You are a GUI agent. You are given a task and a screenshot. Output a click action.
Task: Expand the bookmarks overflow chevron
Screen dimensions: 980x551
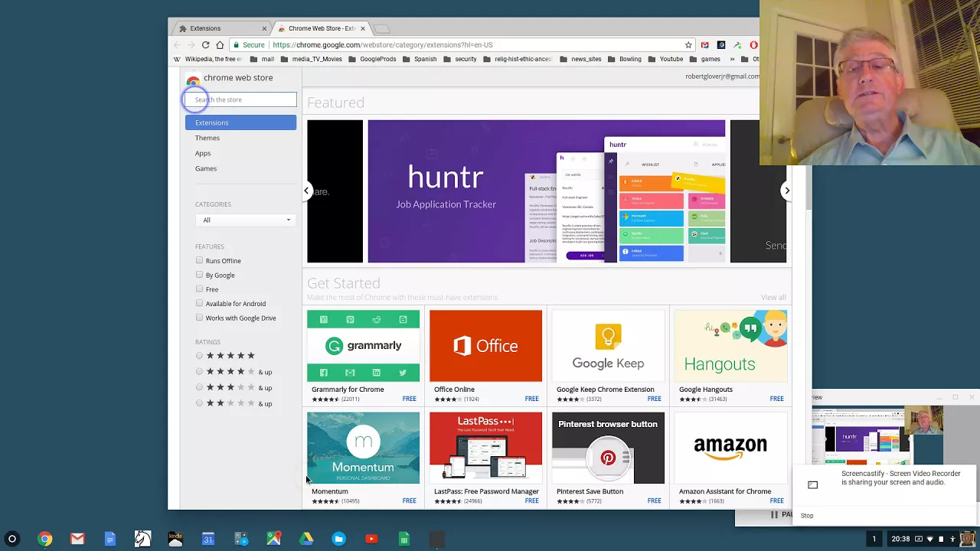point(732,59)
